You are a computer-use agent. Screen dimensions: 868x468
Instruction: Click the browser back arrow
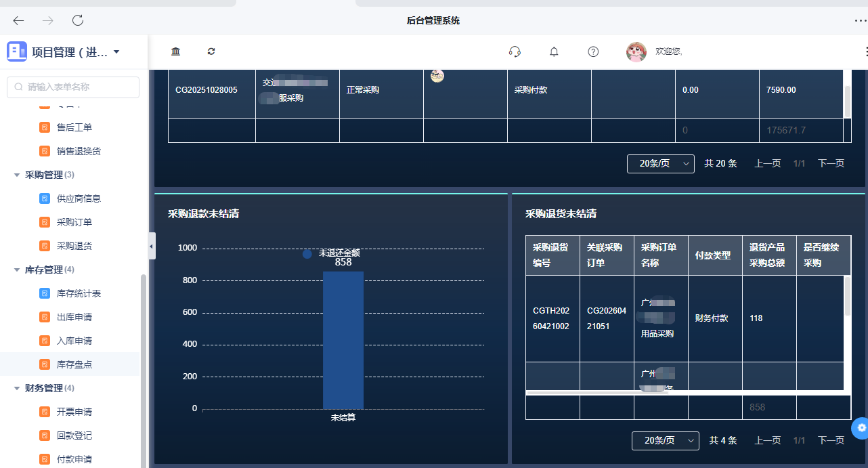coord(18,20)
